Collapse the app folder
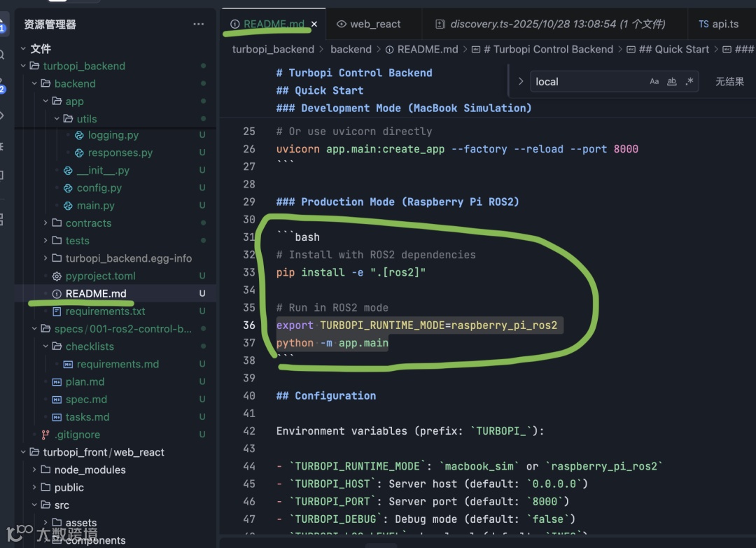The height and width of the screenshot is (548, 756). 45,101
